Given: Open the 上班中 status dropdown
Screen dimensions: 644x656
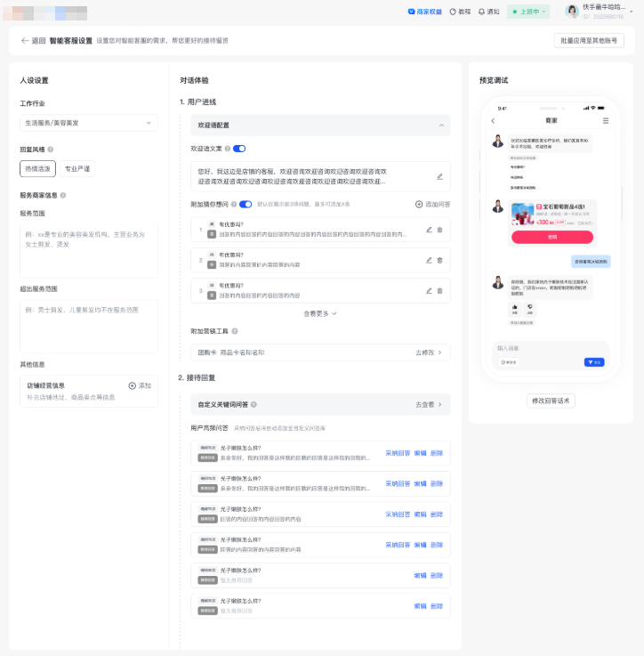Looking at the screenshot, I should pos(528,12).
